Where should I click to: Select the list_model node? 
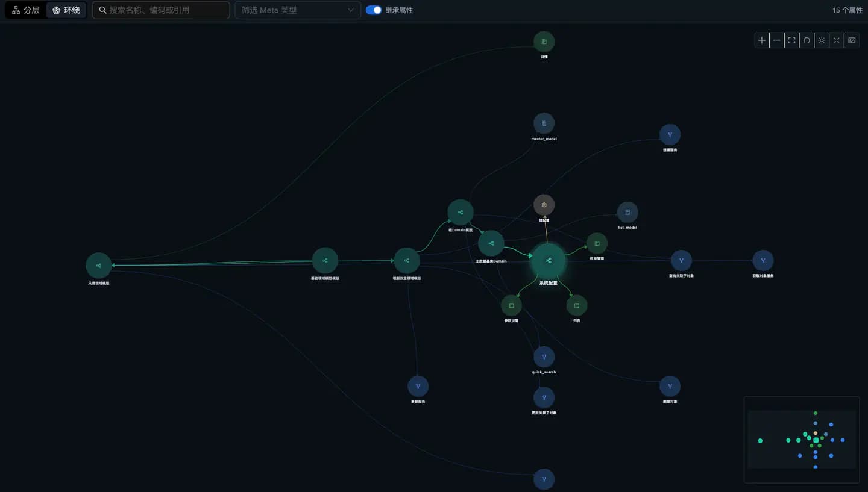pos(627,212)
